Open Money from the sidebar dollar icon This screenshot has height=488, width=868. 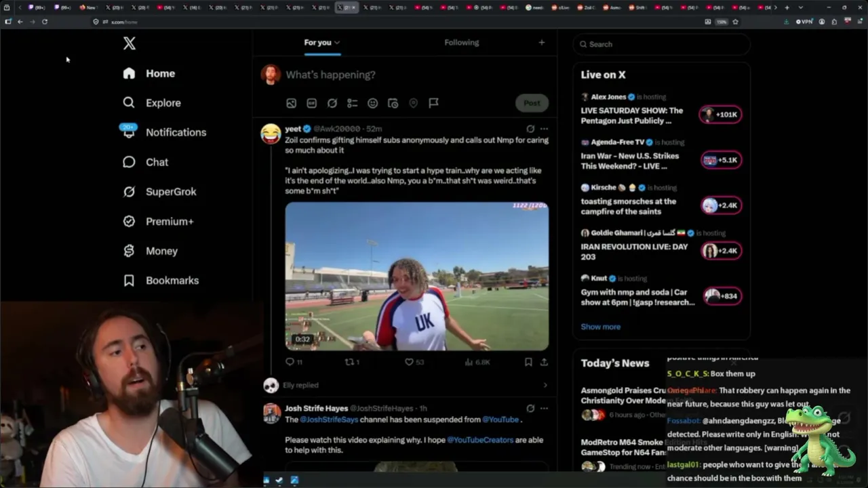[129, 251]
